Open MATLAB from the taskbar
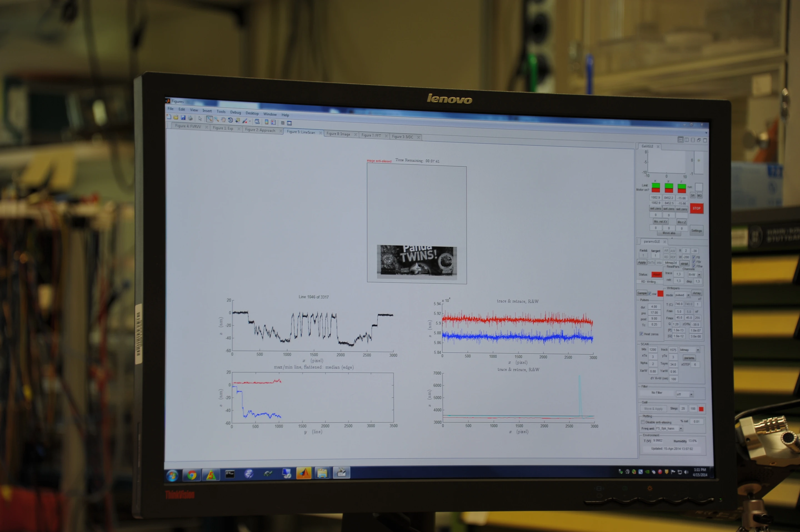This screenshot has width=800, height=532. 304,473
